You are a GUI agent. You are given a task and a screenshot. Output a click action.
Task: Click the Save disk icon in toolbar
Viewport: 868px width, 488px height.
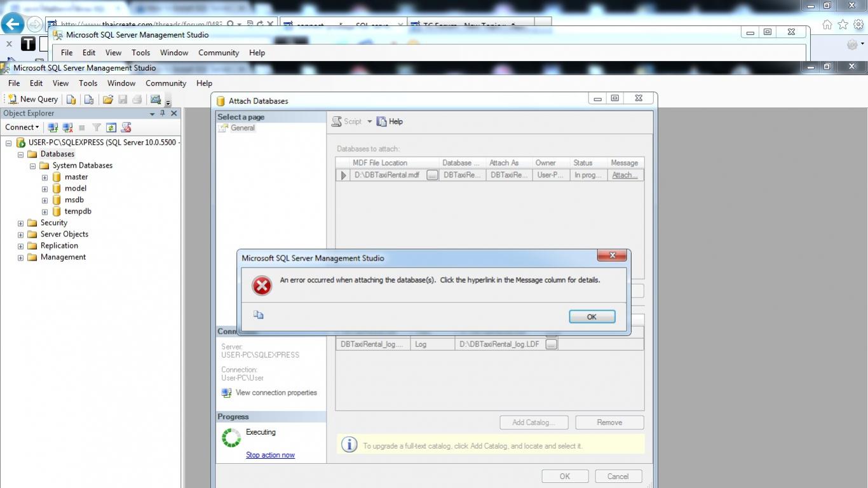pyautogui.click(x=123, y=99)
